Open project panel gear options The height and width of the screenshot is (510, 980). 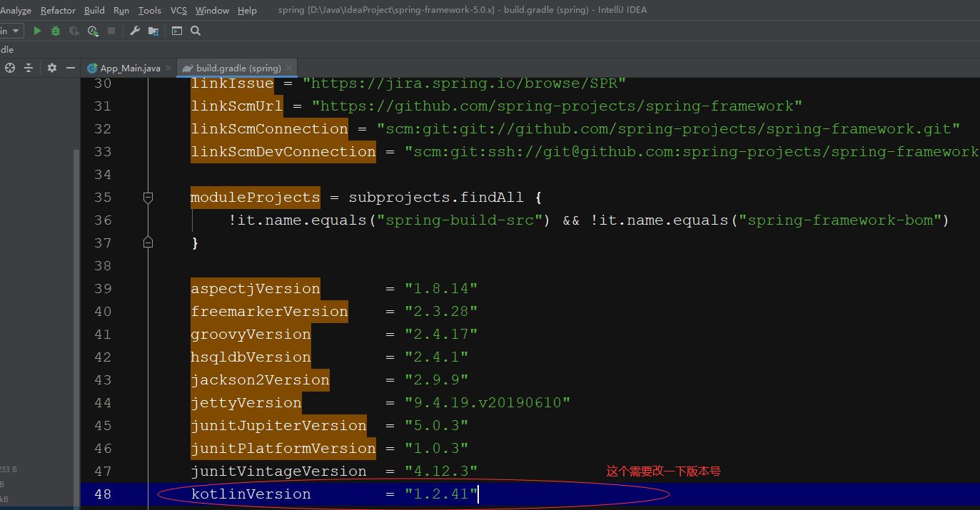coord(52,68)
